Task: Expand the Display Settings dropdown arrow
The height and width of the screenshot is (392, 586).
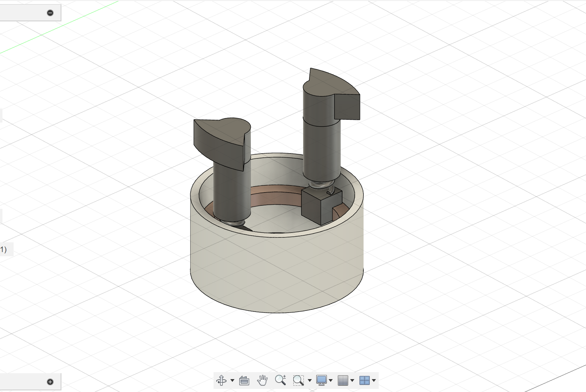Action: tap(331, 381)
